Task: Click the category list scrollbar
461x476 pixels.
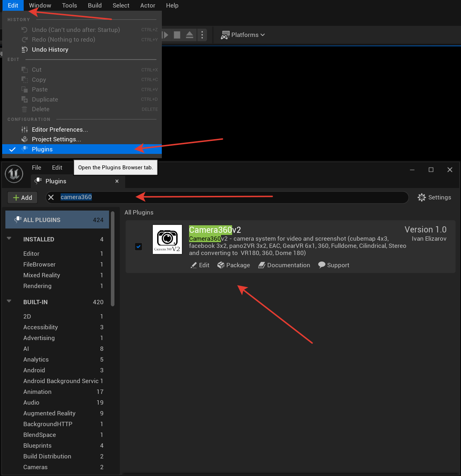Action: click(x=113, y=259)
